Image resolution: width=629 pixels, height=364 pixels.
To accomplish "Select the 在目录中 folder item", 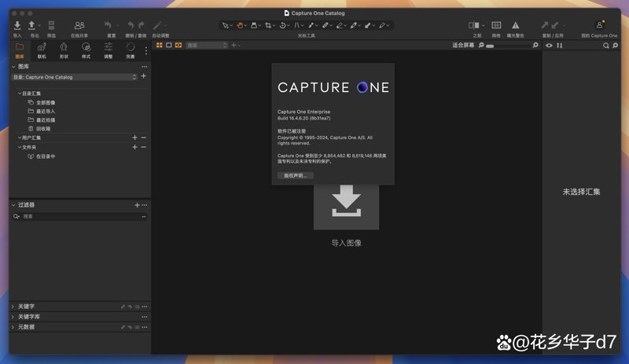I will pyautogui.click(x=42, y=156).
